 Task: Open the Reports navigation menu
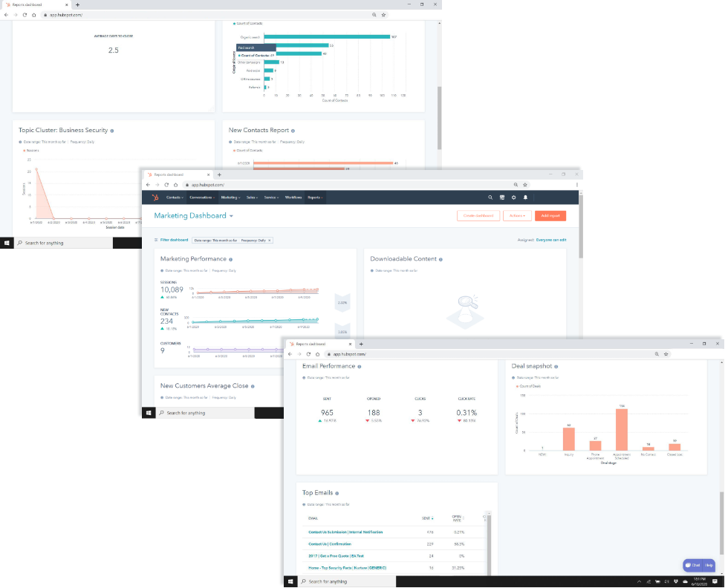[x=315, y=197]
